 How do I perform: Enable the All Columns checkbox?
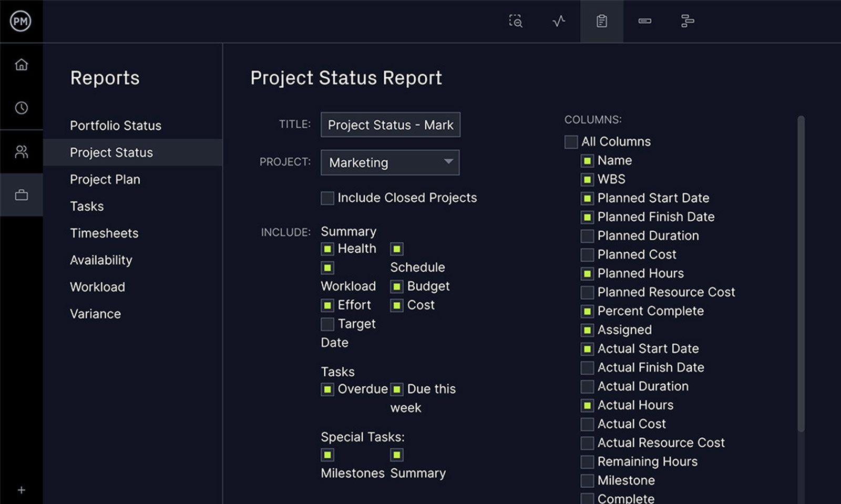pos(571,141)
